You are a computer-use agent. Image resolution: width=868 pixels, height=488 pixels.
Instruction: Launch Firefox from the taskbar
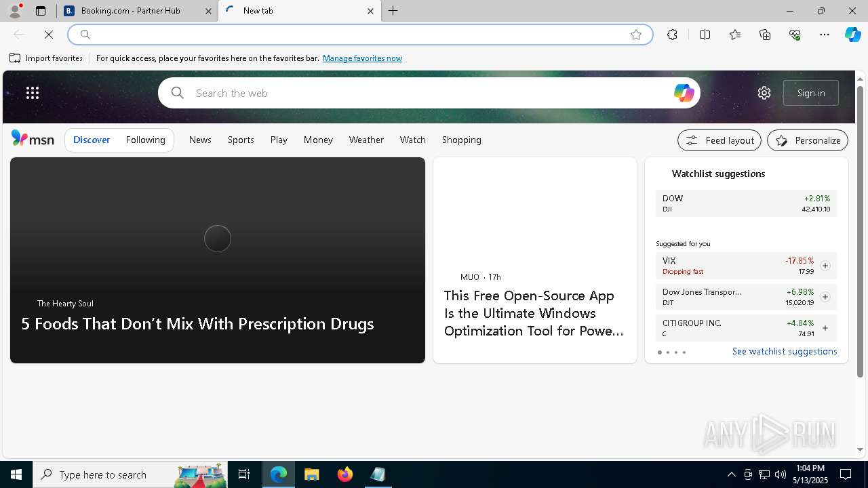[x=345, y=474]
